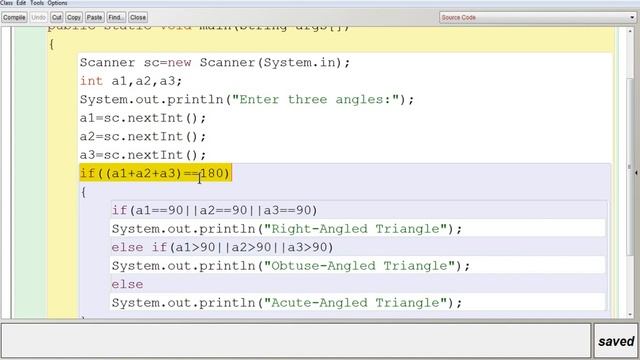Click the scrollbar down arrow
Viewport: 640px width, 360px height.
point(630,315)
